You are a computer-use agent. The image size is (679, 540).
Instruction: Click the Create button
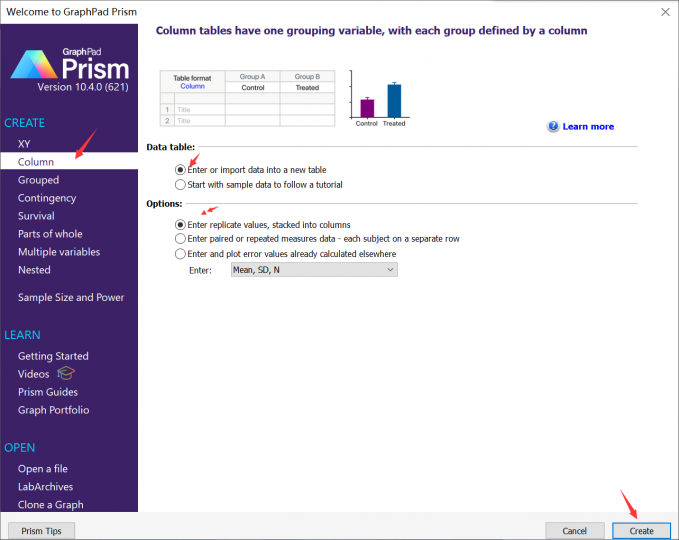click(x=641, y=531)
